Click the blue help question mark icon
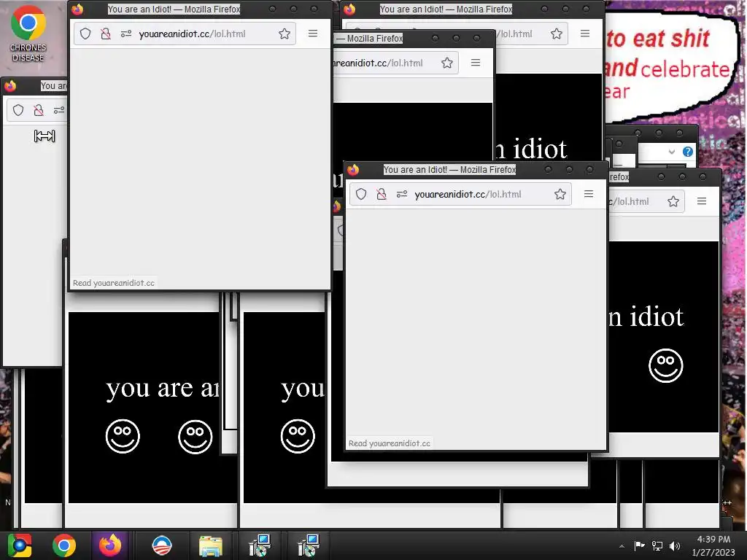The image size is (747, 560). click(687, 152)
